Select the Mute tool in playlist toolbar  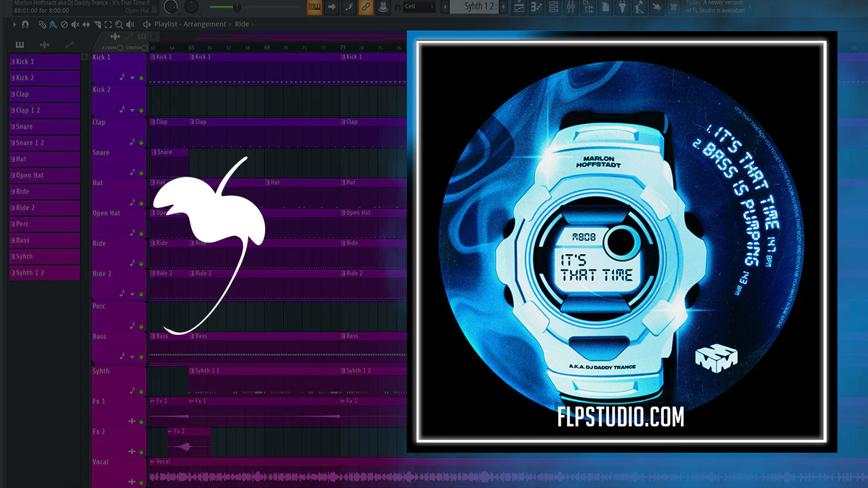tap(75, 24)
